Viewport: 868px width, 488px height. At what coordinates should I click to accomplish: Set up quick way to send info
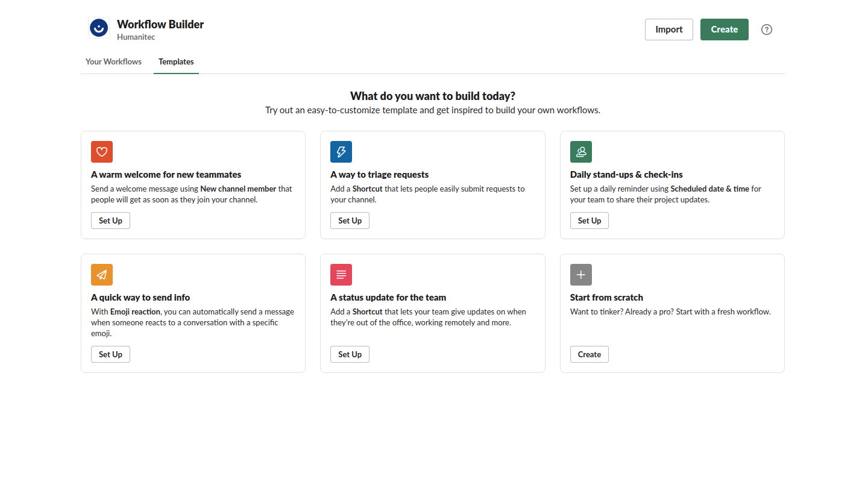[110, 354]
